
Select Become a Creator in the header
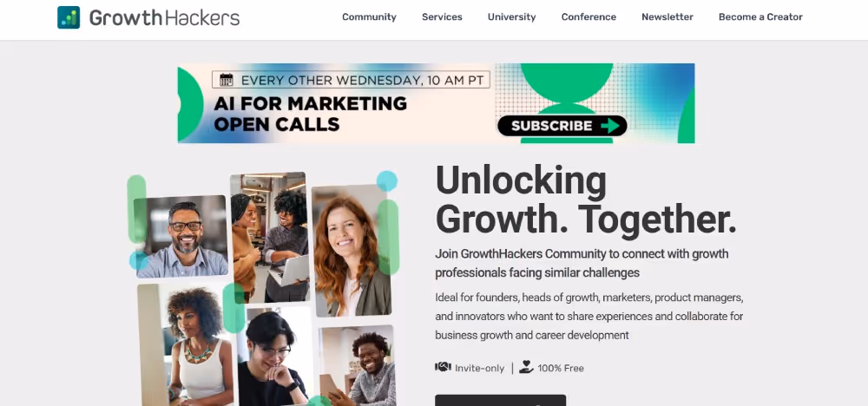click(x=760, y=17)
